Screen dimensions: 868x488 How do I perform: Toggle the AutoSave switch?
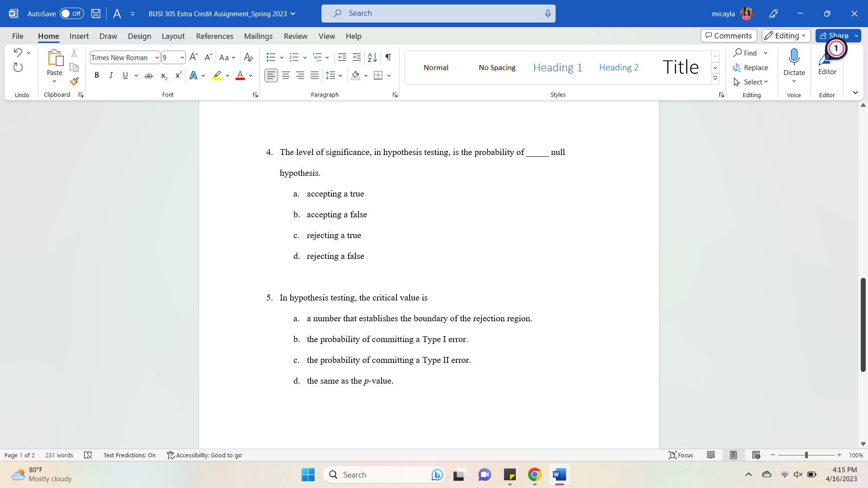tap(72, 14)
